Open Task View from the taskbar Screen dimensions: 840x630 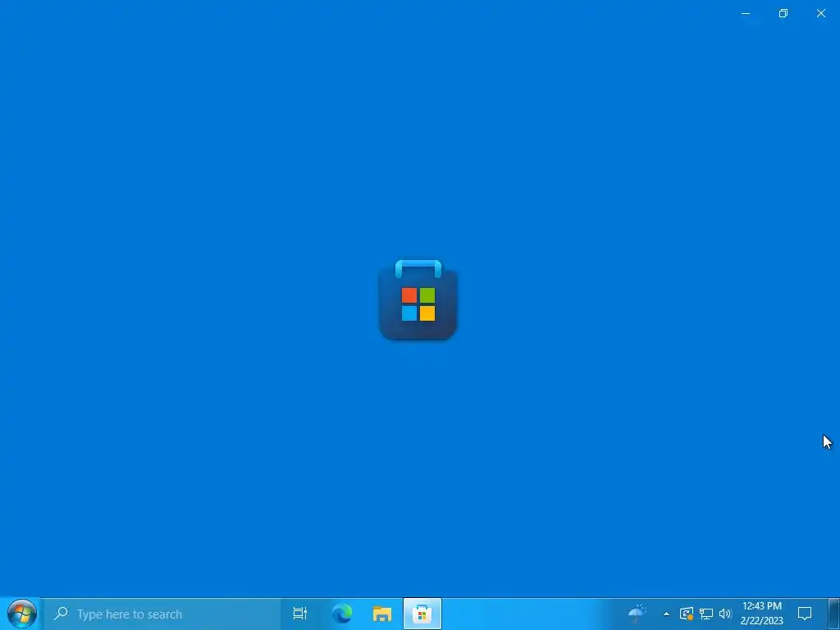point(300,614)
